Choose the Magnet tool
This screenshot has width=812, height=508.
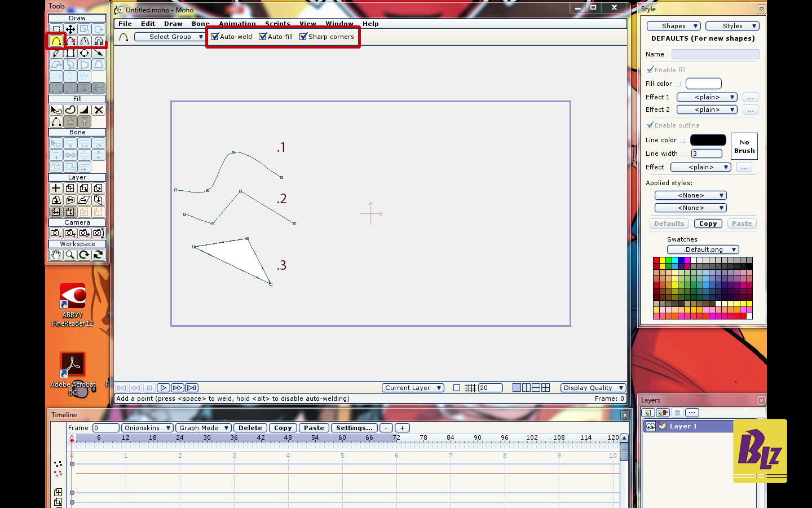(98, 41)
